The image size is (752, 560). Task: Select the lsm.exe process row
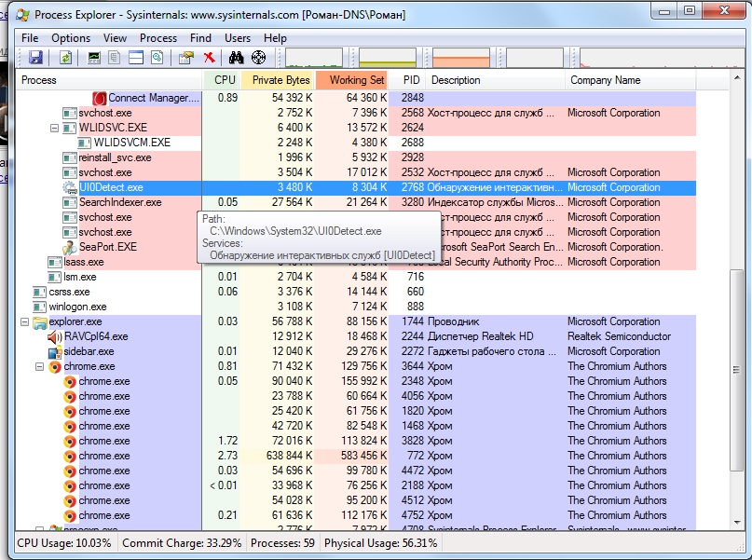(x=355, y=277)
